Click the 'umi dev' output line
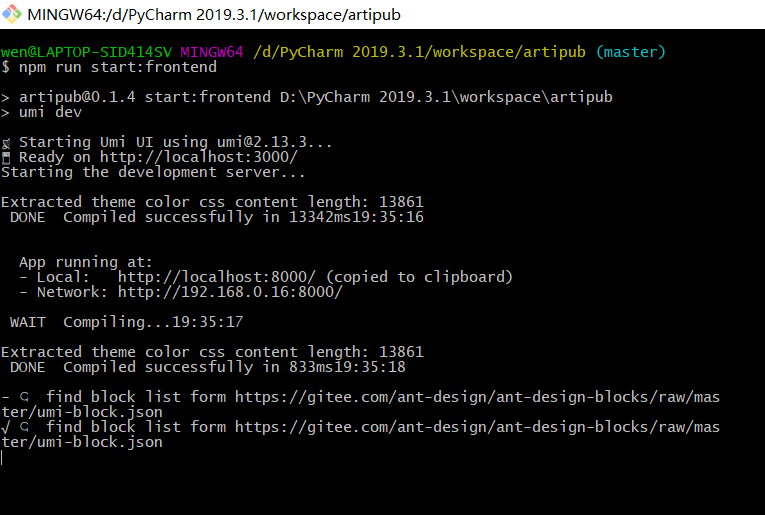 coord(50,112)
